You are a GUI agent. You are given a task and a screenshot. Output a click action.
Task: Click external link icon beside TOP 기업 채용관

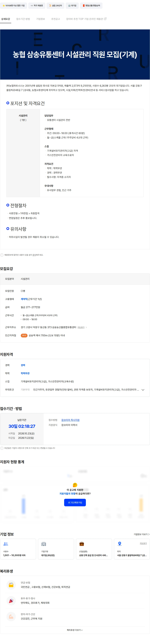pos(105,19)
